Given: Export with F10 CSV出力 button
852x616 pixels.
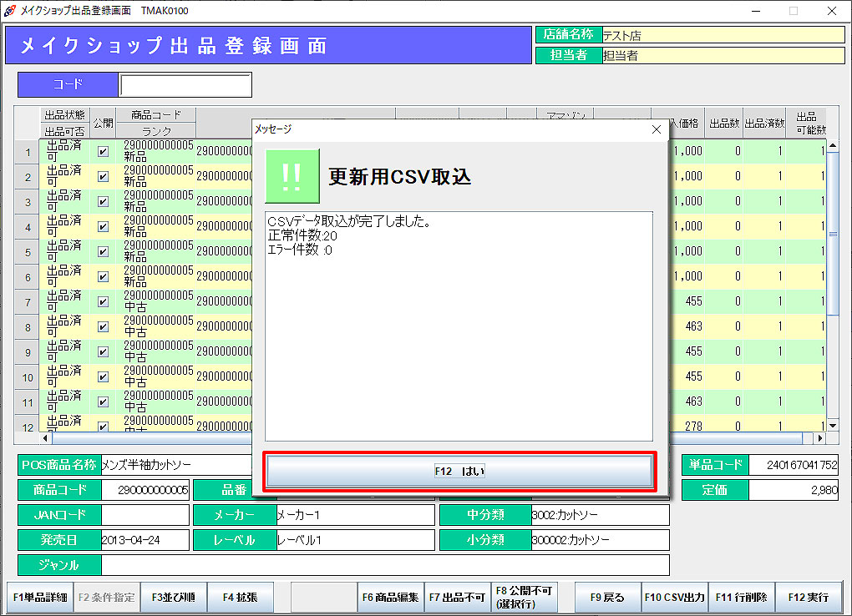Looking at the screenshot, I should (x=675, y=598).
